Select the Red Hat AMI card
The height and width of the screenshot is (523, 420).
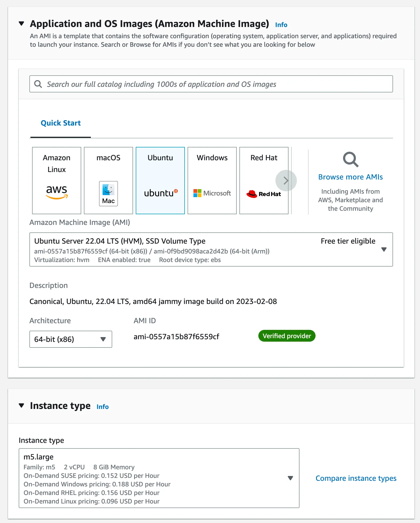pyautogui.click(x=264, y=181)
